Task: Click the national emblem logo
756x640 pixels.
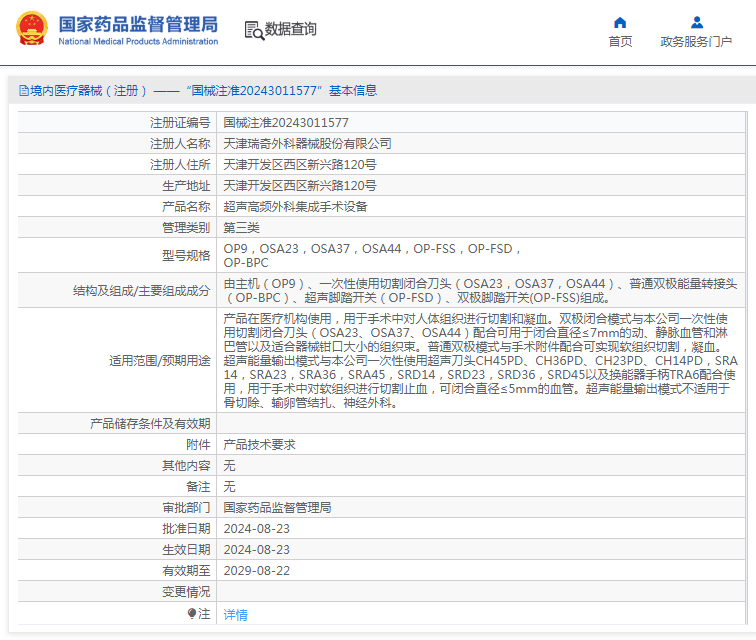Action: coord(32,28)
